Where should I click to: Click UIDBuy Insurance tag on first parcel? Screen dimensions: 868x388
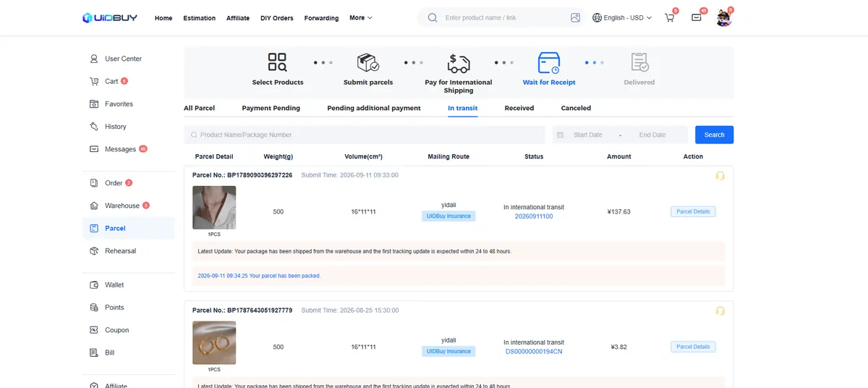448,216
